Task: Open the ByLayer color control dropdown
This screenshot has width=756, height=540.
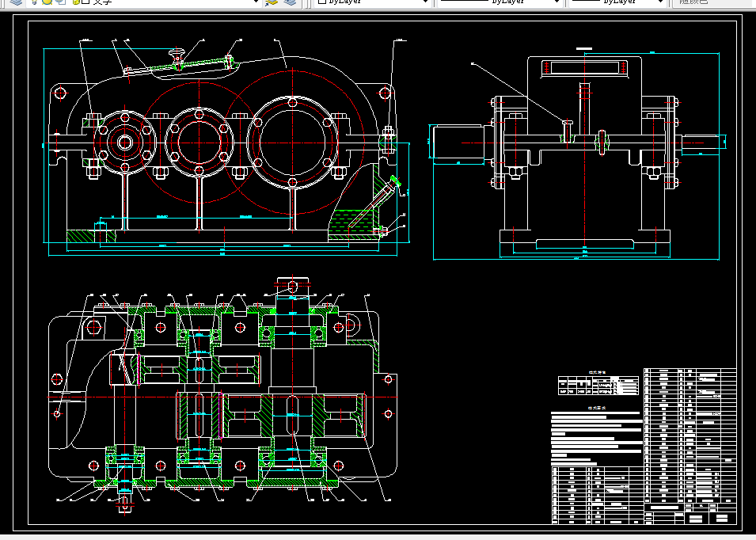Action: point(425,2)
